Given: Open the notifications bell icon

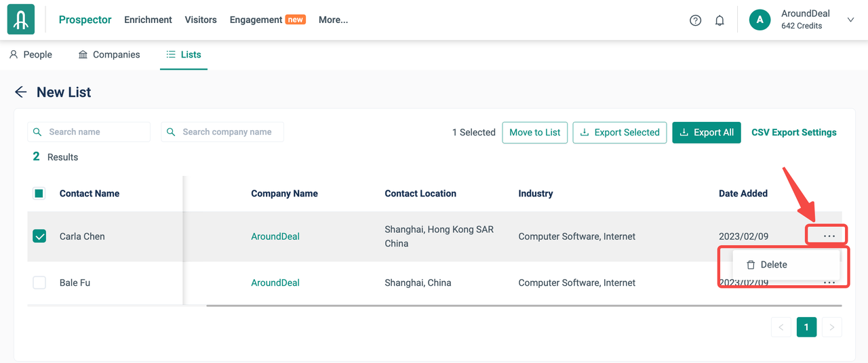Looking at the screenshot, I should 719,20.
